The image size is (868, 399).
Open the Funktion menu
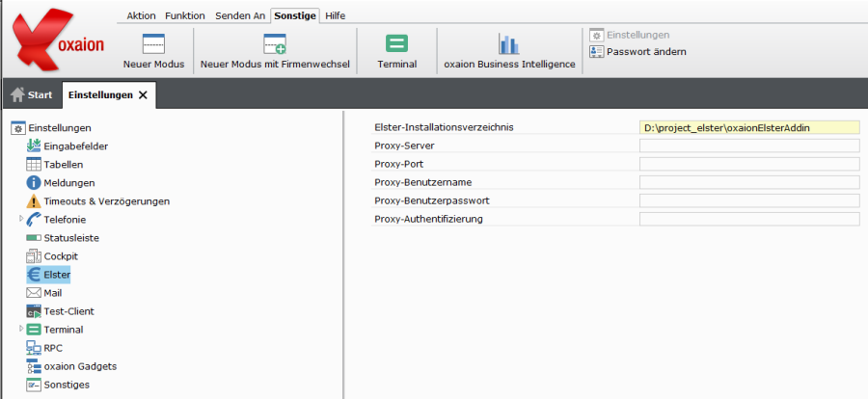coord(185,16)
